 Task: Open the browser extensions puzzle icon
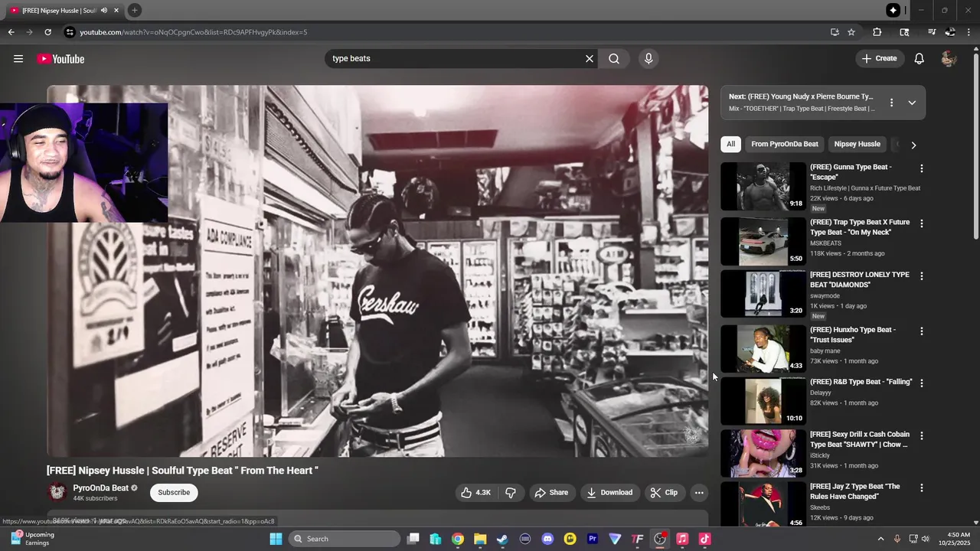[877, 32]
